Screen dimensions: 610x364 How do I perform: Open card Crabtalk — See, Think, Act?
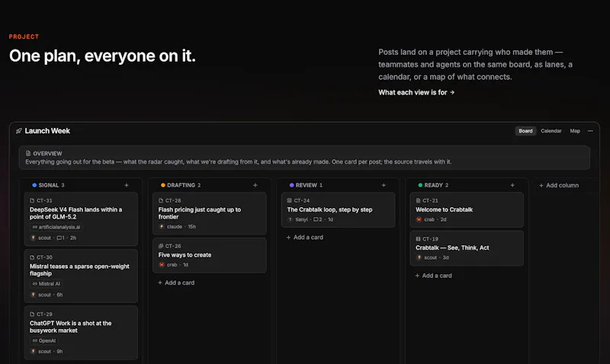tap(467, 248)
